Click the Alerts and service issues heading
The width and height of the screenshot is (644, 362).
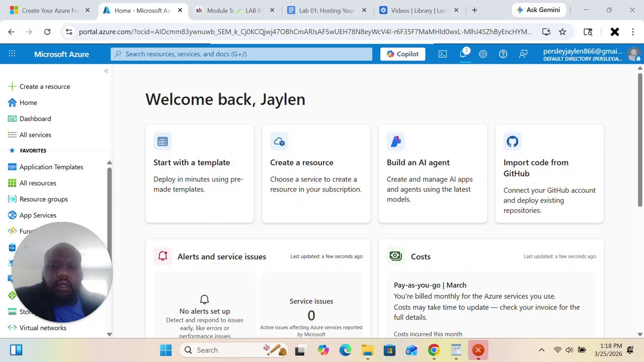coord(222,256)
